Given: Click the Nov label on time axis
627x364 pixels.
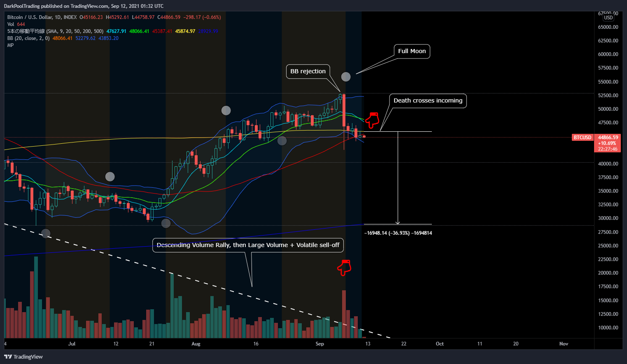Looking at the screenshot, I should tap(564, 344).
